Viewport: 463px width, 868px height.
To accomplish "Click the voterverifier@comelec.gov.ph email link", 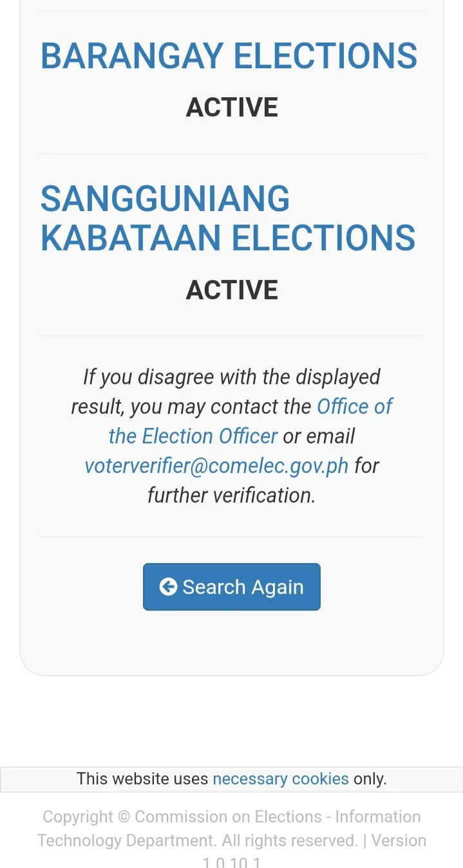I will pos(216,465).
